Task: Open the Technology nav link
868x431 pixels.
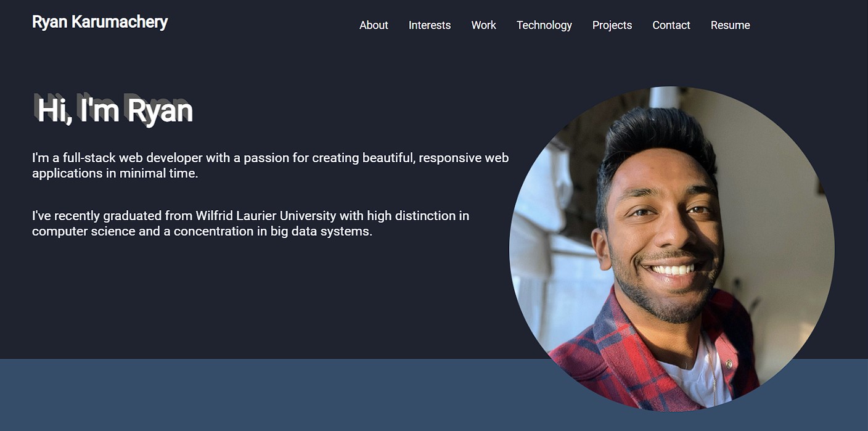Action: [544, 25]
